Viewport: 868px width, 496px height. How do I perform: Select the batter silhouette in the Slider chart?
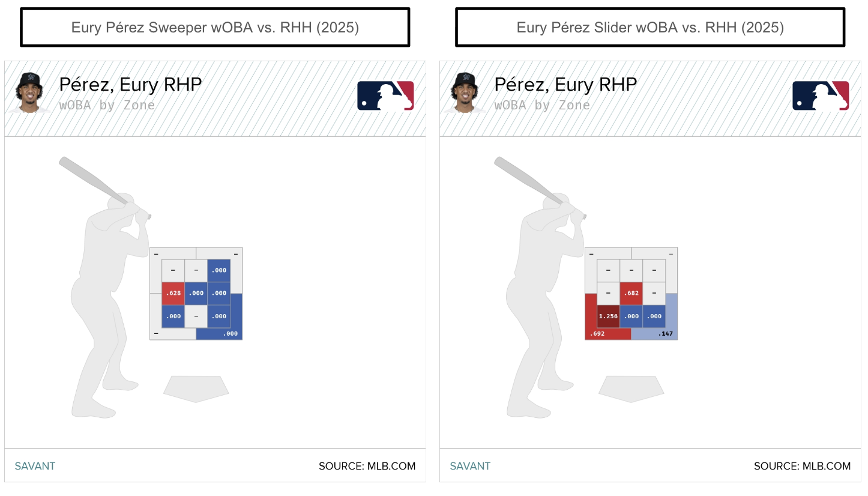tap(534, 312)
